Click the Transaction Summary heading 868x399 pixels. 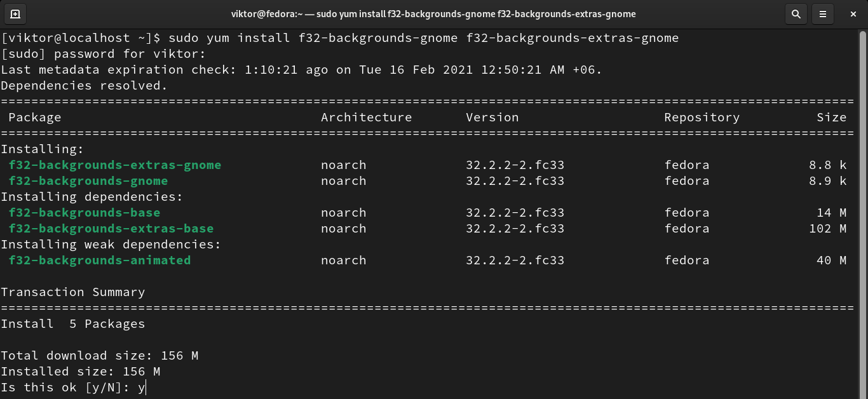[x=73, y=292]
